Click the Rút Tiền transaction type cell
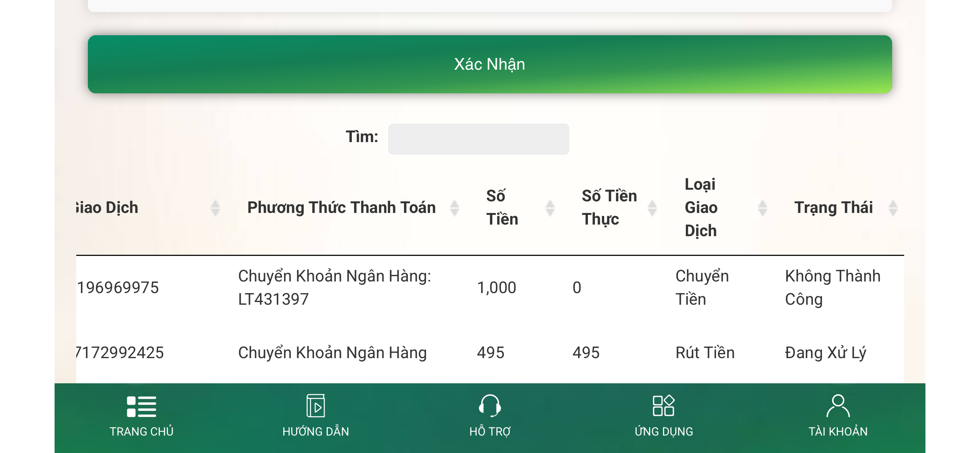Image resolution: width=980 pixels, height=453 pixels. point(705,353)
